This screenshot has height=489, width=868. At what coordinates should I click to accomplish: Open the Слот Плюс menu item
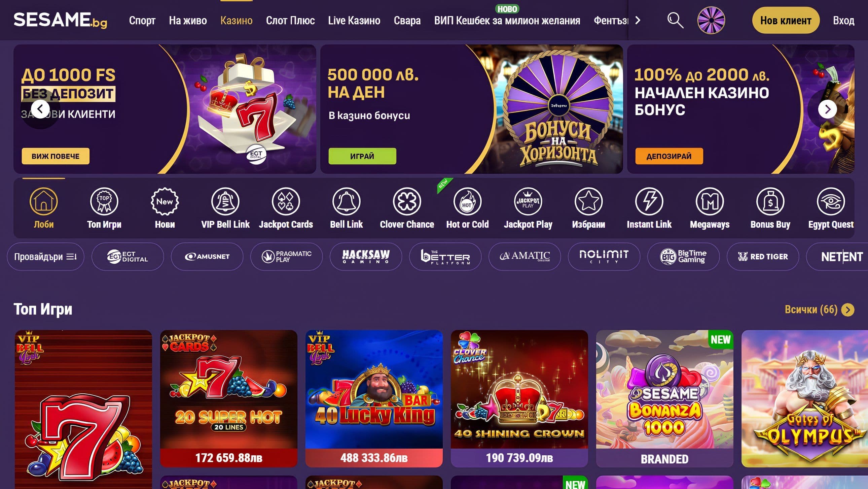[x=290, y=21]
